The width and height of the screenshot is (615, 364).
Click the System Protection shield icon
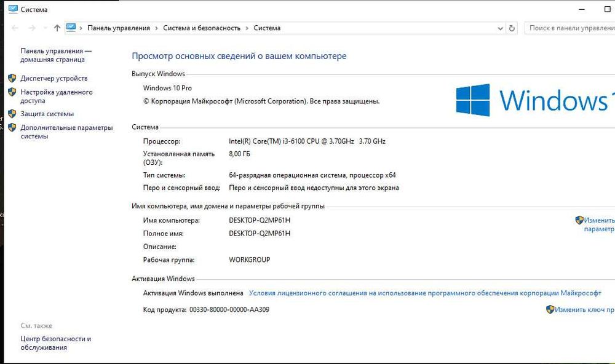click(x=12, y=114)
